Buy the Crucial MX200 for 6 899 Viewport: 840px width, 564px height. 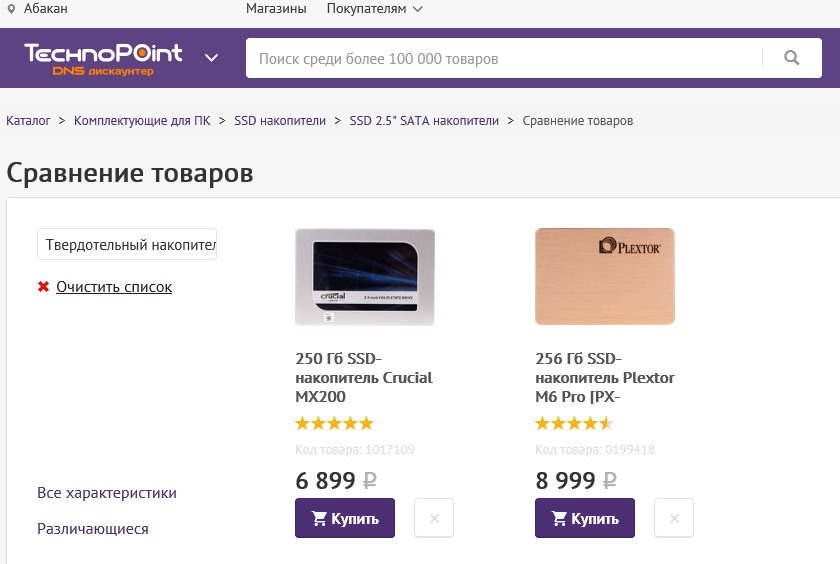345,518
